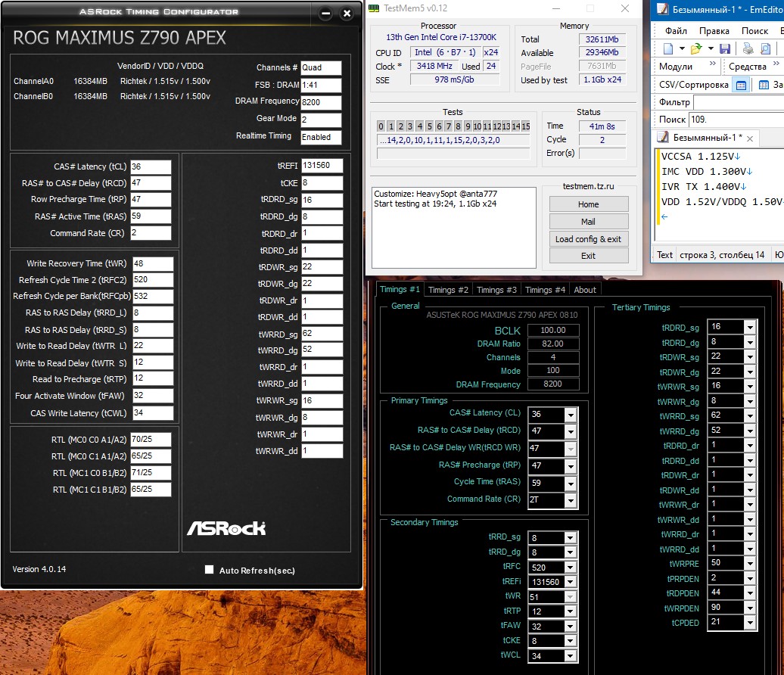Expand the Средства toolbar overflow chevron
This screenshot has height=675, width=784.
pyautogui.click(x=776, y=64)
